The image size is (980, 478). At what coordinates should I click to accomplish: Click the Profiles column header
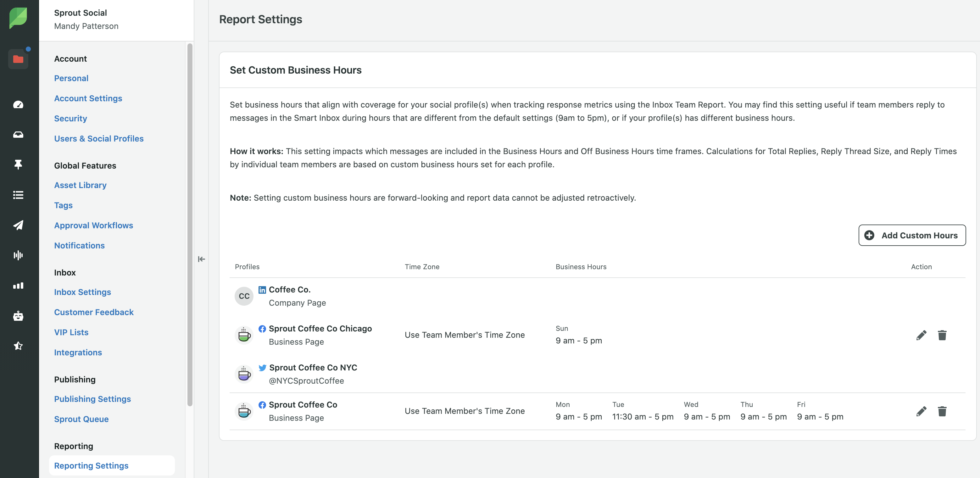click(x=247, y=267)
